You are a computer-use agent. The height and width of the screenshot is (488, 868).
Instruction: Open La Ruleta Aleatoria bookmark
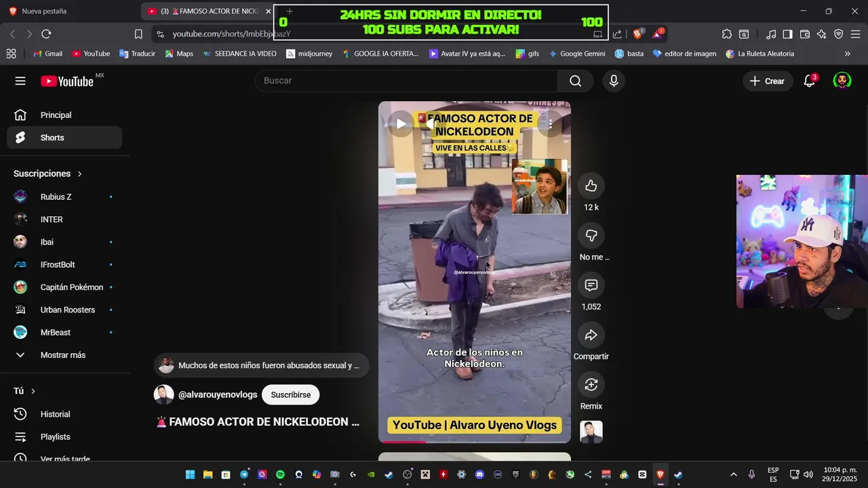tap(759, 54)
